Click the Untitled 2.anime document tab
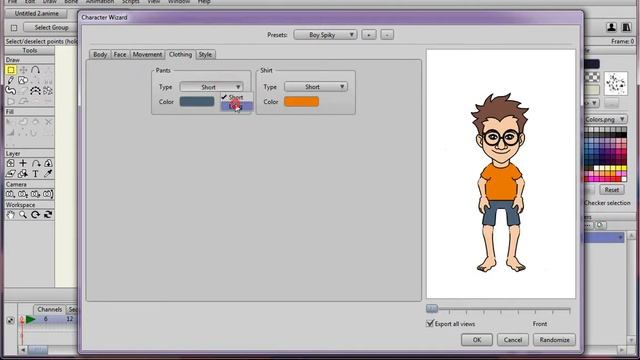Viewport: 640px width, 360px height. coord(36,13)
